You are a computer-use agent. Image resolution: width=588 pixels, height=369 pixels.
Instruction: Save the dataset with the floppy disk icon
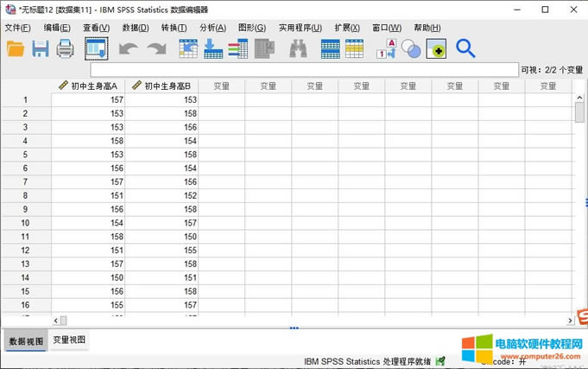point(41,48)
